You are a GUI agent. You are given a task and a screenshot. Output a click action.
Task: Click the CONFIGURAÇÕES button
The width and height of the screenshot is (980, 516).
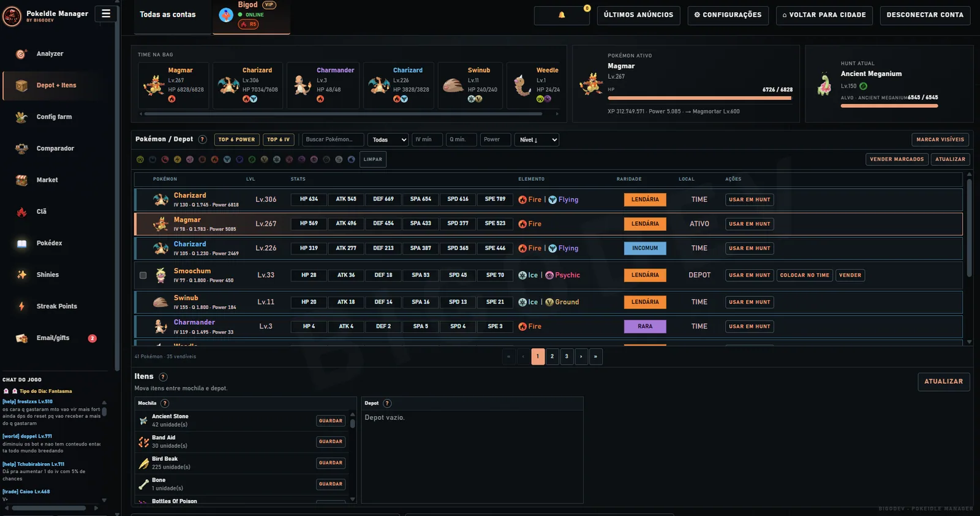(x=728, y=15)
